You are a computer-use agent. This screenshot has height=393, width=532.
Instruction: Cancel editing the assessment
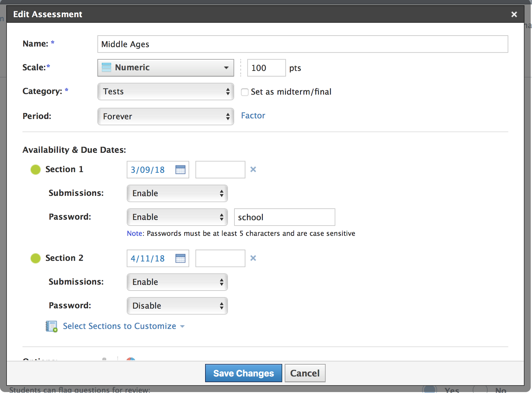(305, 373)
